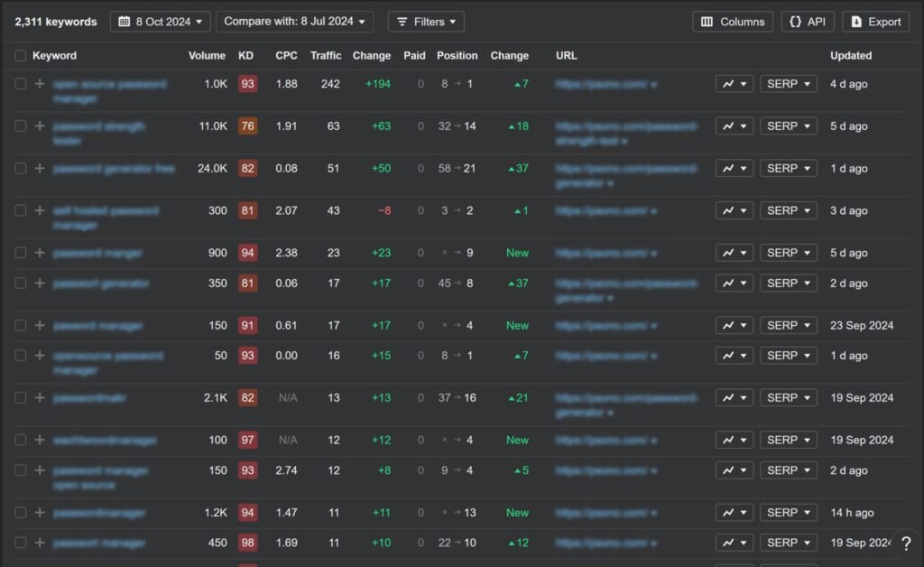
Task: Sort by the Volume column header
Action: (207, 56)
